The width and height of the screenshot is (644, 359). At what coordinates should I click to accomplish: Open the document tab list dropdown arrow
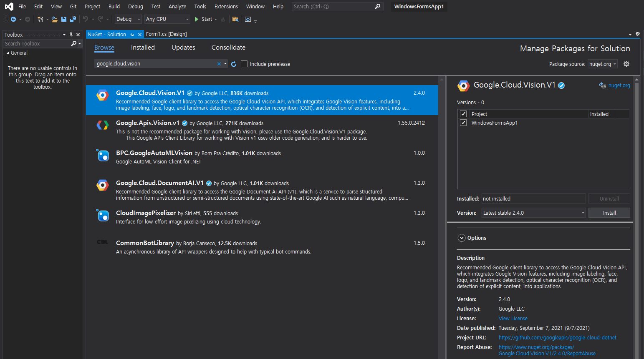point(630,34)
